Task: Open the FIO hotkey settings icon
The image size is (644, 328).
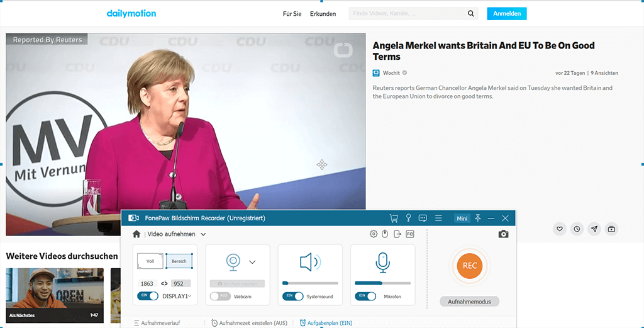Action: pyautogui.click(x=410, y=234)
